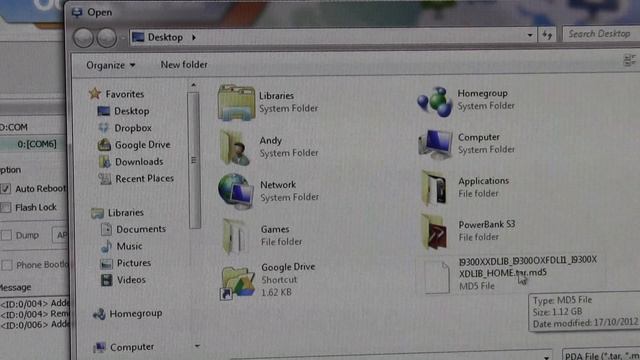
Task: Click the Music library icon
Action: click(x=106, y=246)
